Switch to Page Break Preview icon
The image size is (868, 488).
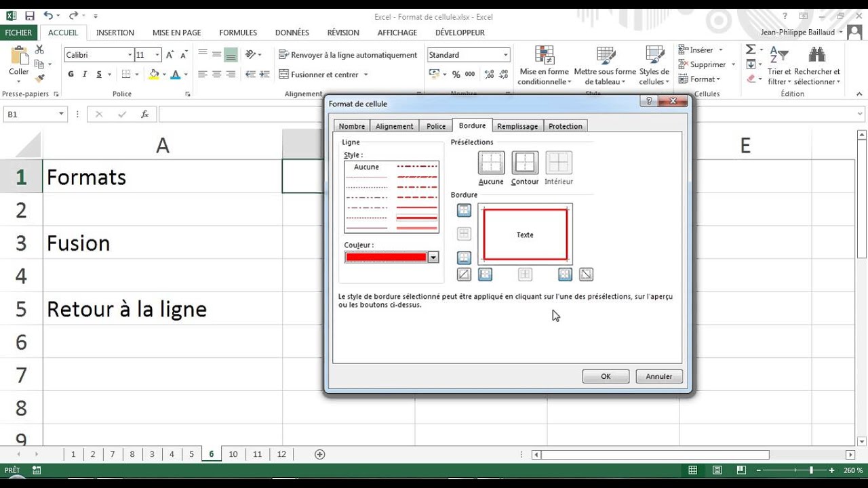[x=741, y=470]
